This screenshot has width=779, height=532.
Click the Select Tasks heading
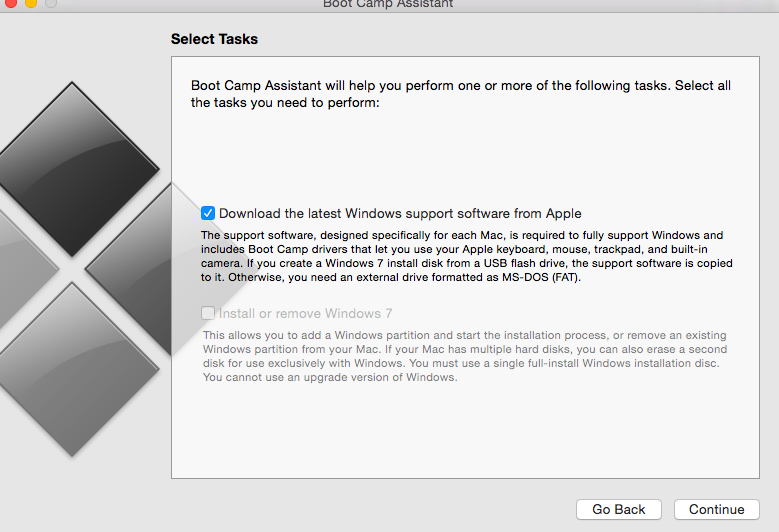coord(214,39)
